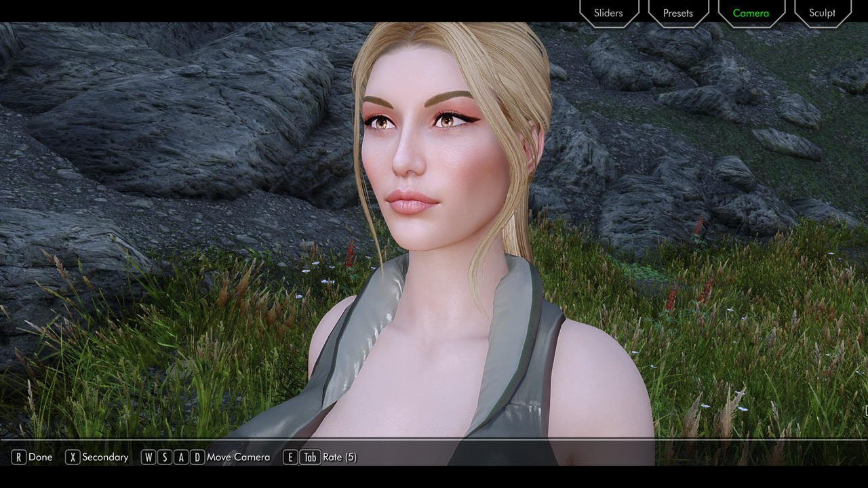Screen dimensions: 868x488
Task: Click the D key icon
Action: (x=197, y=457)
